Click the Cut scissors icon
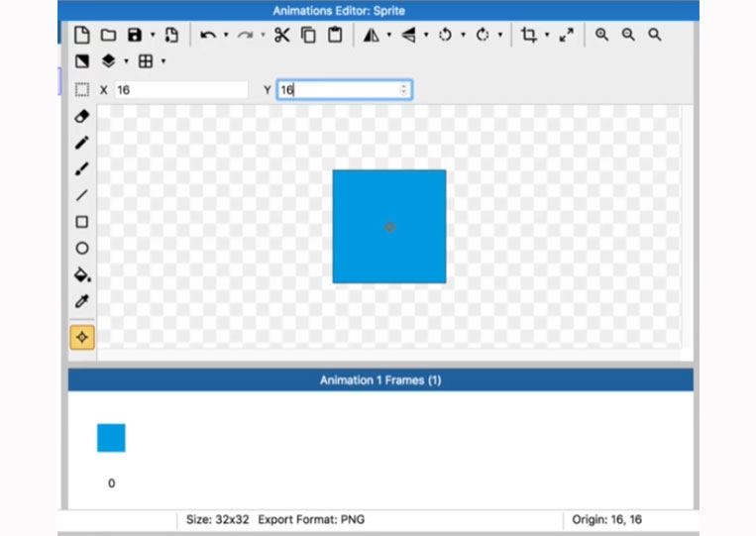This screenshot has height=536, width=756. [x=282, y=35]
